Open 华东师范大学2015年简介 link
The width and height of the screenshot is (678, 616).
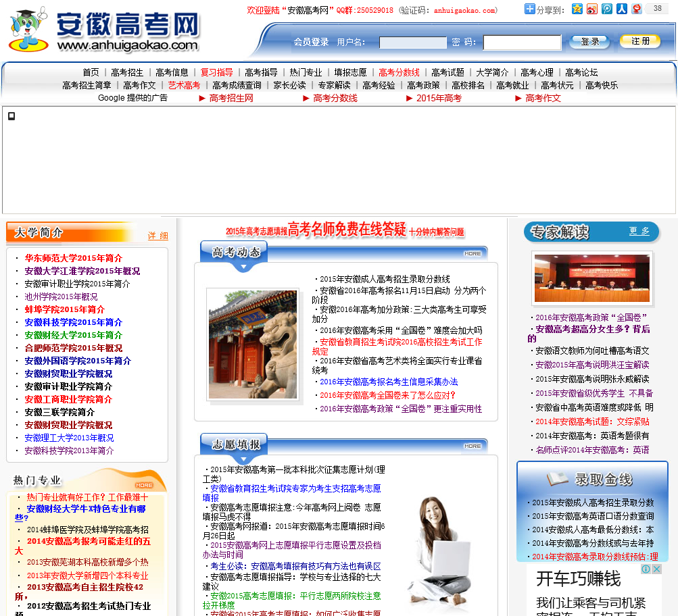point(74,258)
